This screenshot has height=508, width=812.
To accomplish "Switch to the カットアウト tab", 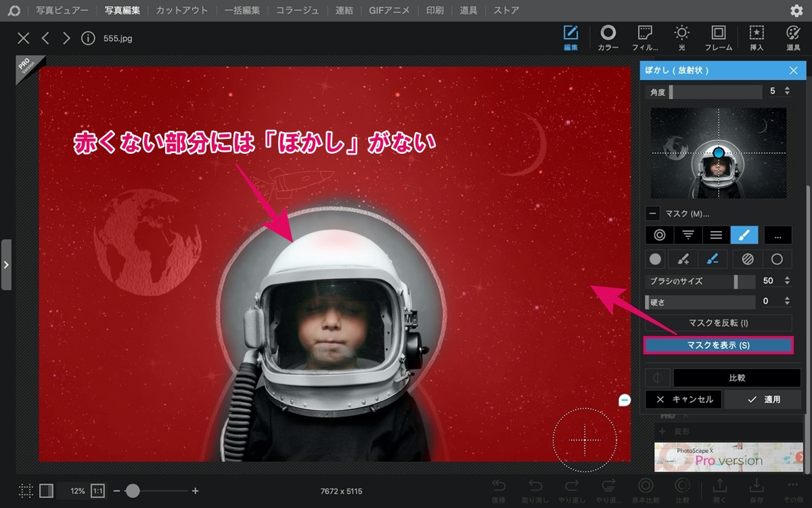I will [182, 10].
